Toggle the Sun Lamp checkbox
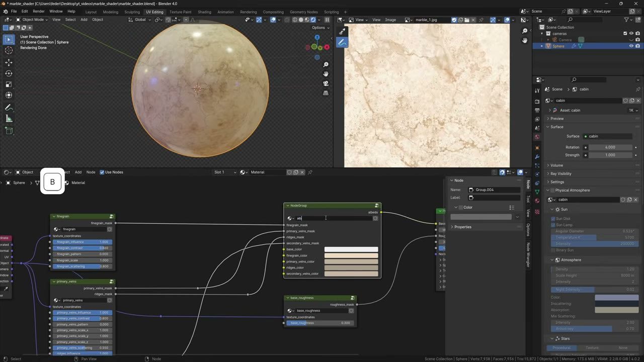 point(553,225)
